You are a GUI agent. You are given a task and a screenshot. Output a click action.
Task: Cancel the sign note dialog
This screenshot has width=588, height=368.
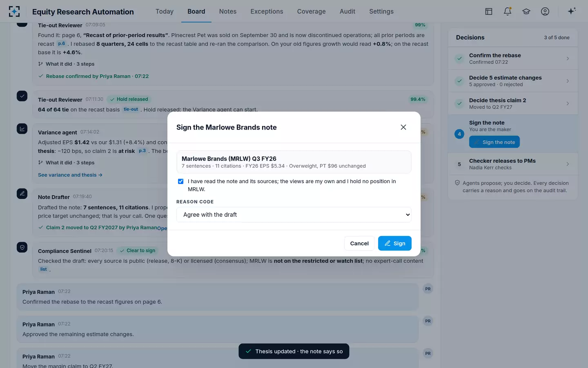[359, 243]
